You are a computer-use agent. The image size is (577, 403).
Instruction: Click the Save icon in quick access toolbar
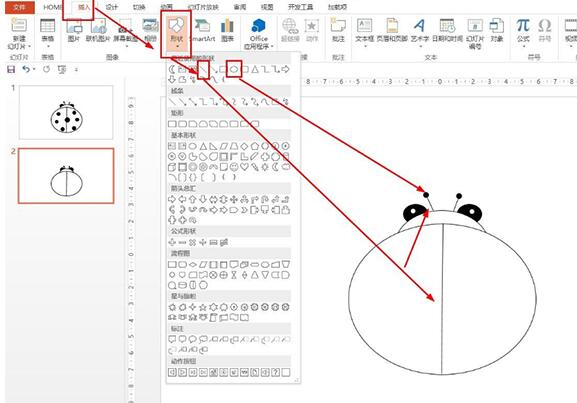[11, 69]
